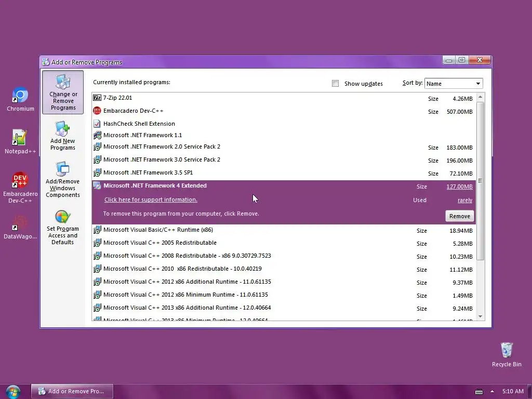The width and height of the screenshot is (532, 399).
Task: Click the Visual C++ 2013 Additional Runtime icon
Action: [97, 308]
